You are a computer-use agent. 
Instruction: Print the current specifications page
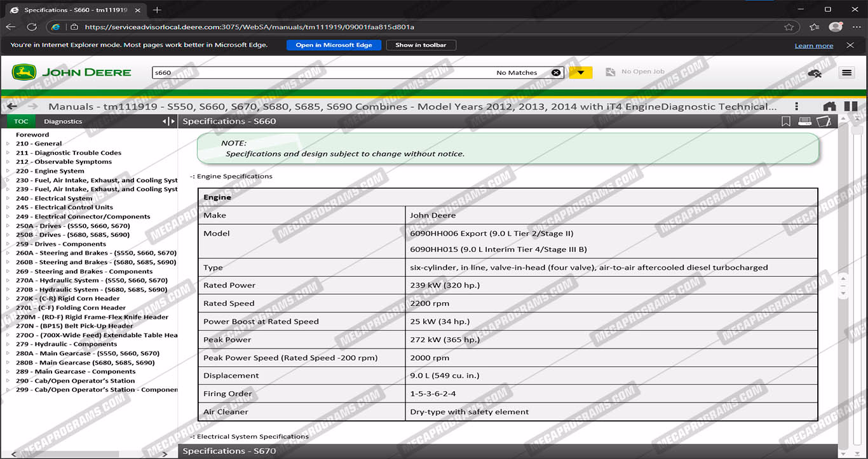point(804,121)
